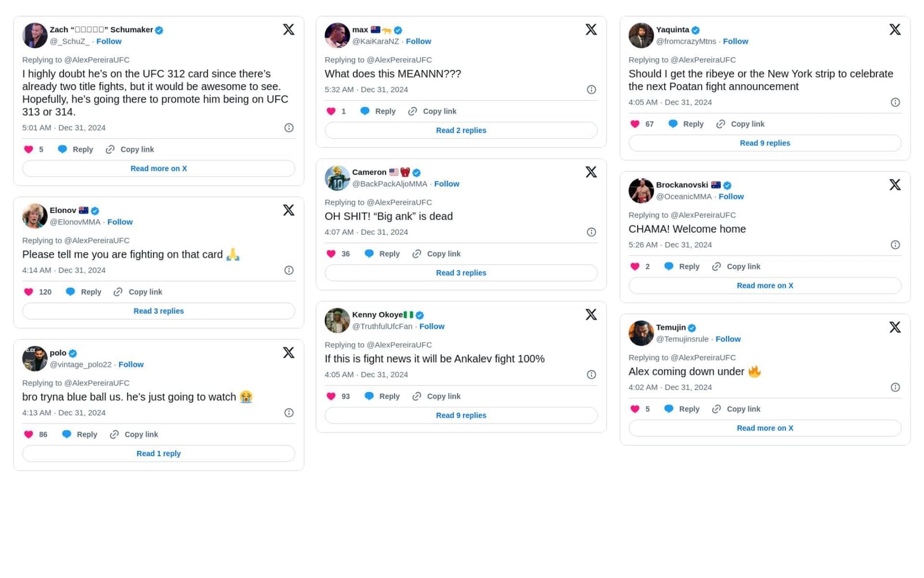This screenshot has width=924, height=578.
Task: Click the verified badge next to polo
Action: (72, 353)
